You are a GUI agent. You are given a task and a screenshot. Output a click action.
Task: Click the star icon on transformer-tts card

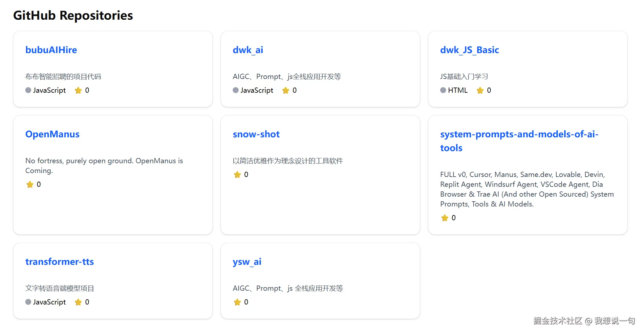tap(78, 302)
